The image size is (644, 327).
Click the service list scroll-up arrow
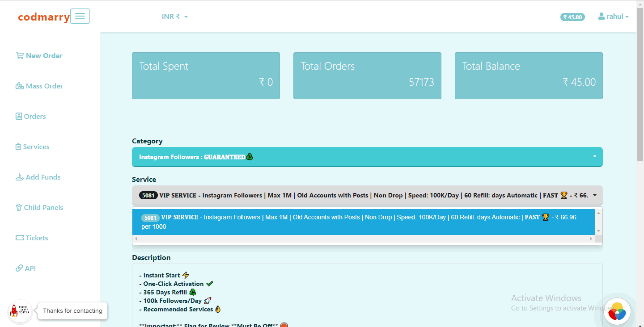[598, 213]
